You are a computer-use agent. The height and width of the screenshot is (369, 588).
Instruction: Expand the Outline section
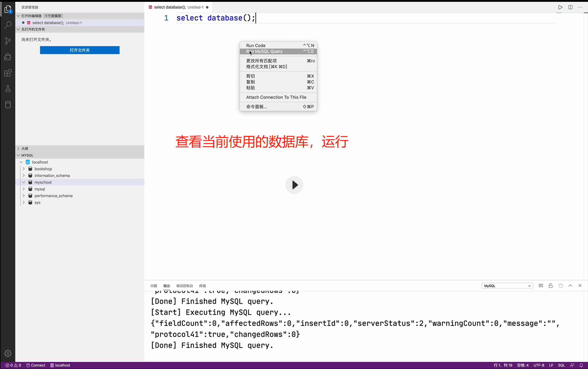(18, 149)
